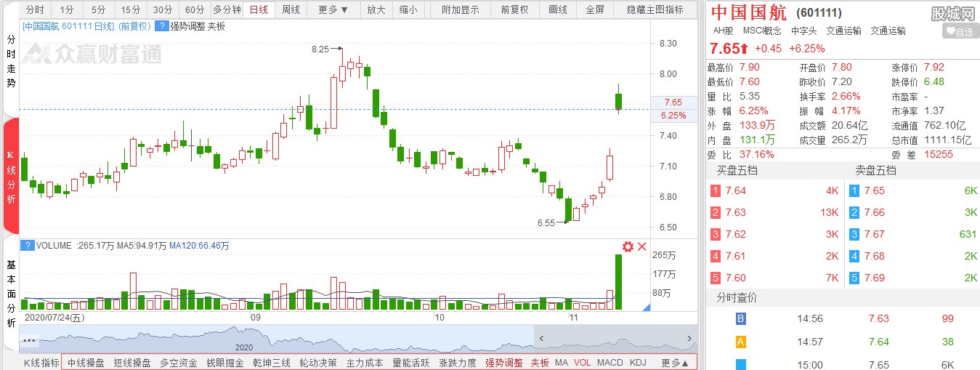Click the 买盘五档 header
This screenshot has width=980, height=370.
[x=737, y=171]
